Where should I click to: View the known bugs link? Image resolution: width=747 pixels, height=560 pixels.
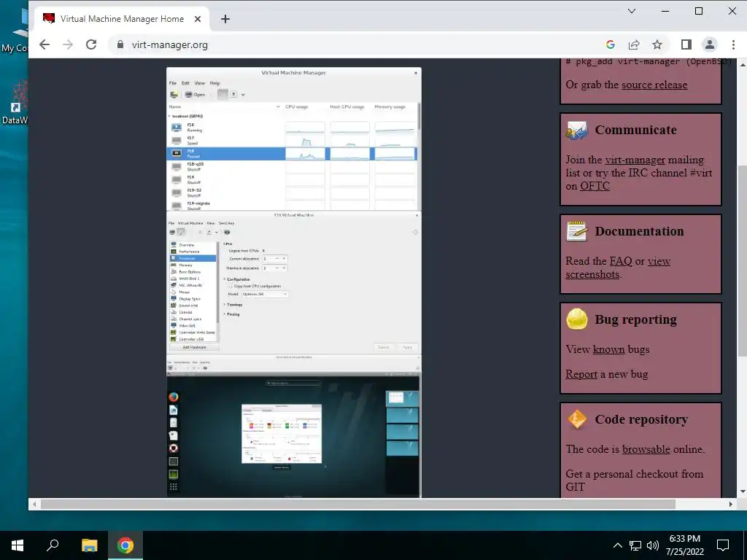coord(608,349)
